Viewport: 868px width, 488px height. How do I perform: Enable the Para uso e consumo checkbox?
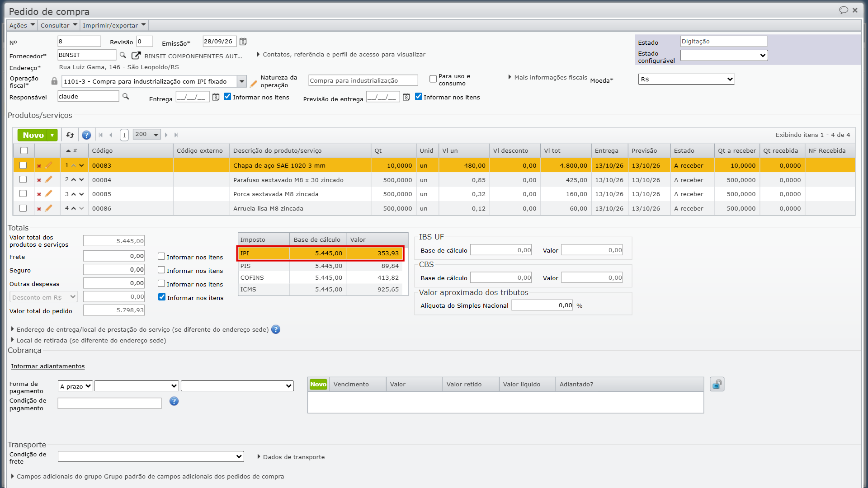433,79
